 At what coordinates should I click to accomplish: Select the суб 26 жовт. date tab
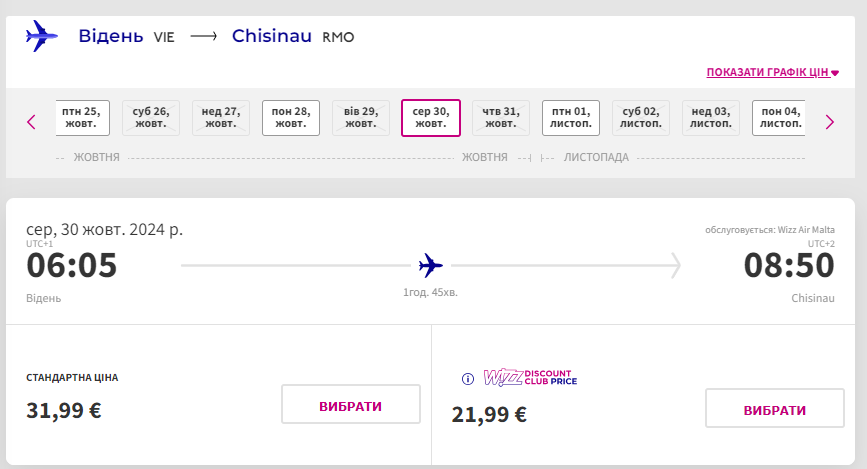tap(151, 118)
